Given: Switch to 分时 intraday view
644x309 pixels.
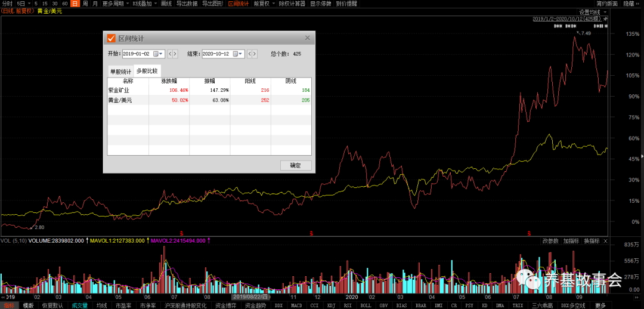Looking at the screenshot, I should (7, 4).
